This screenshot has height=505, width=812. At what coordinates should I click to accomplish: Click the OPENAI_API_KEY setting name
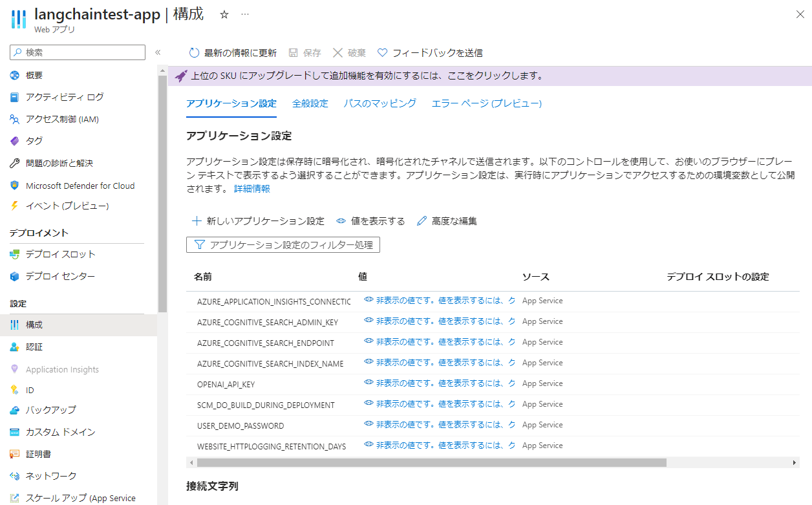[x=226, y=384]
